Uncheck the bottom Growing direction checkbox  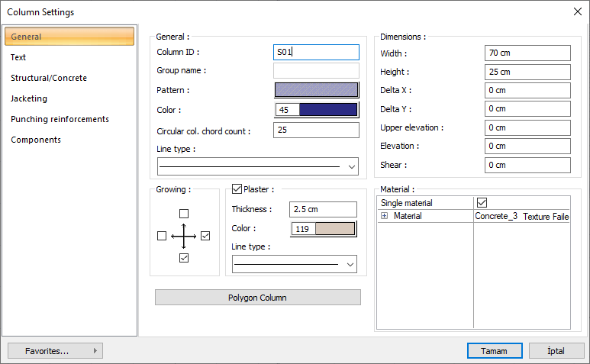[184, 259]
